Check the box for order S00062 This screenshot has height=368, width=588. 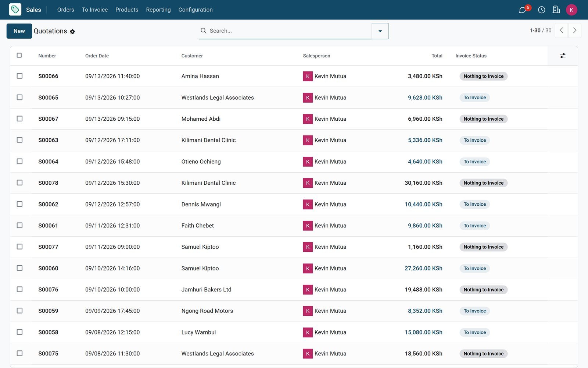point(19,204)
